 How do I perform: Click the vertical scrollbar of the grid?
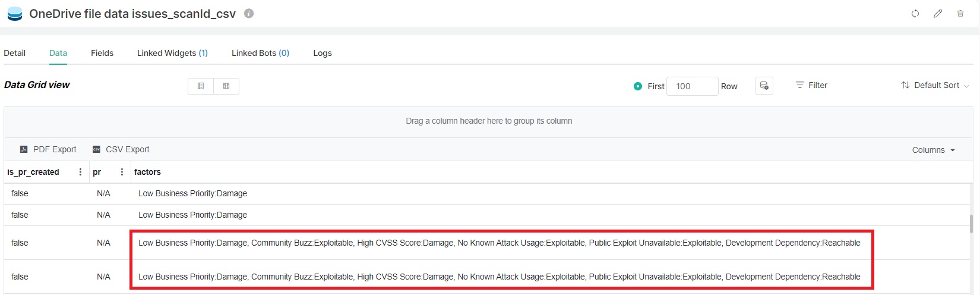tap(972, 224)
